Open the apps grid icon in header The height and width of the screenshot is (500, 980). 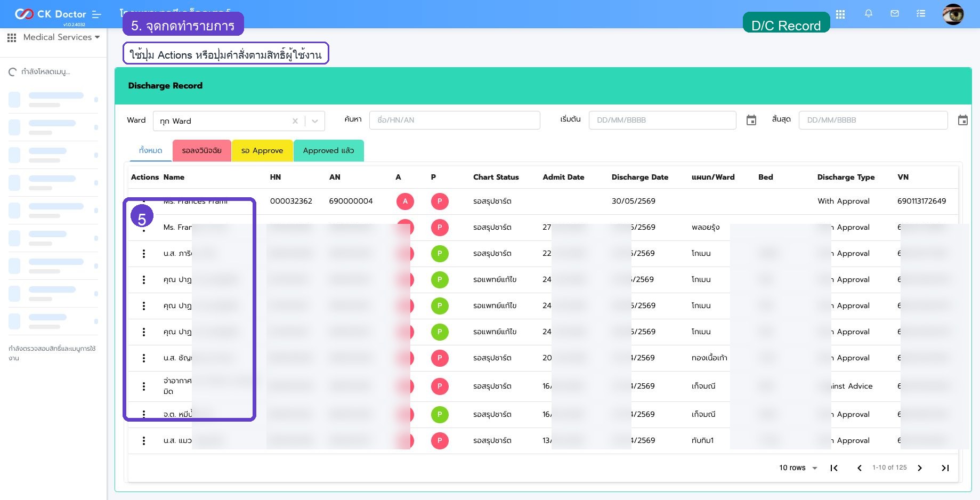click(x=840, y=14)
